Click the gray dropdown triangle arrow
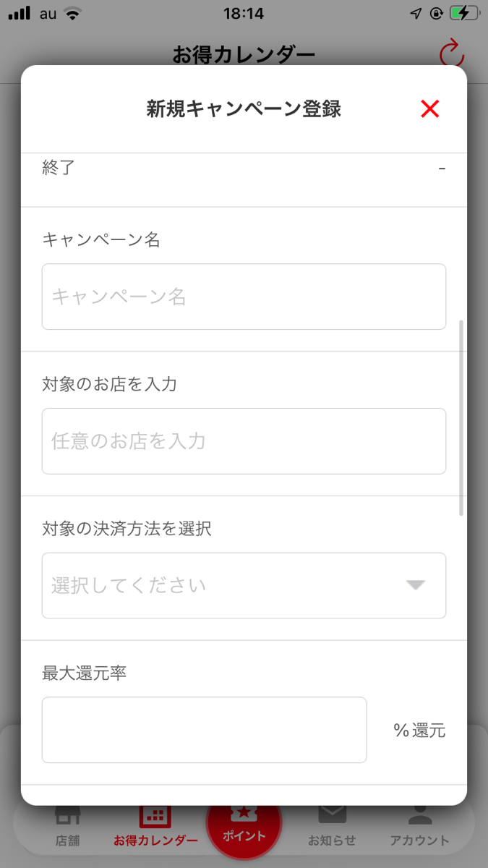Viewport: 488px width, 868px height. point(415,585)
